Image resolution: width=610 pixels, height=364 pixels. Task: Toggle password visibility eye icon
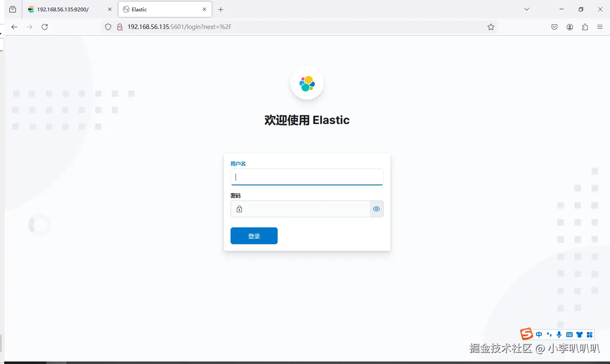377,209
